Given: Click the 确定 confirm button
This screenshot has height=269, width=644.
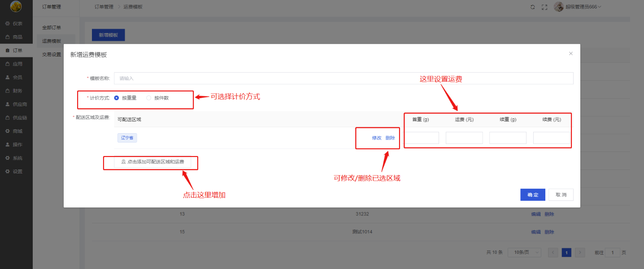Looking at the screenshot, I should [532, 195].
